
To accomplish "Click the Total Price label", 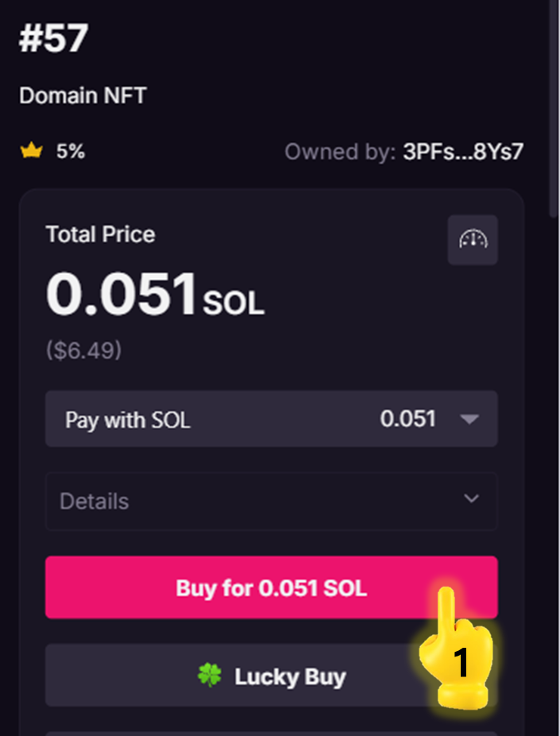I will [101, 234].
